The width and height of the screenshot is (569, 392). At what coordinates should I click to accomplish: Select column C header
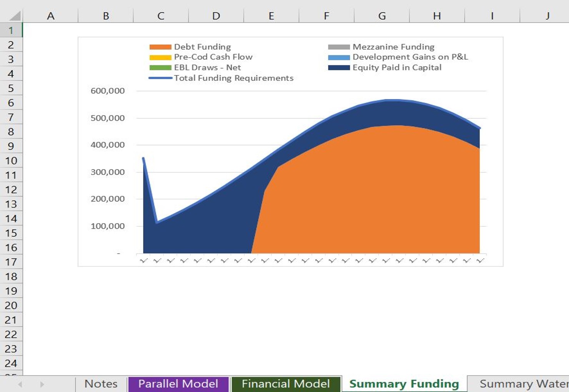(161, 16)
